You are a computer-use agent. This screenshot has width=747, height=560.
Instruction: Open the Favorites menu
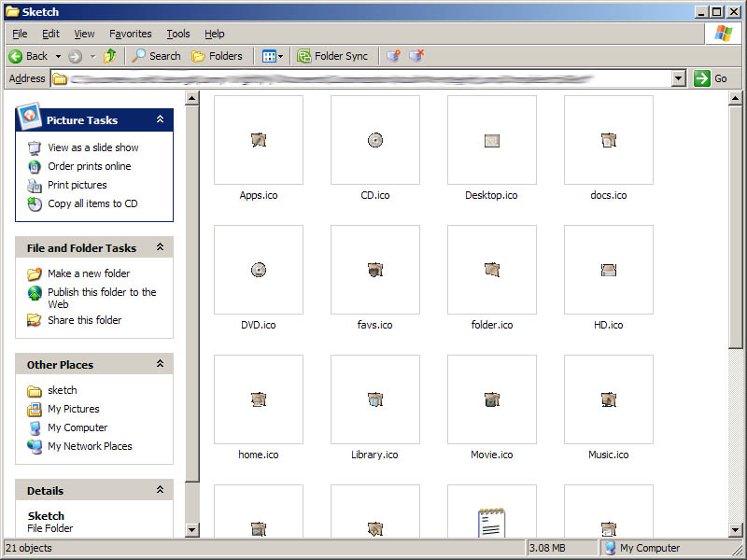tap(130, 34)
